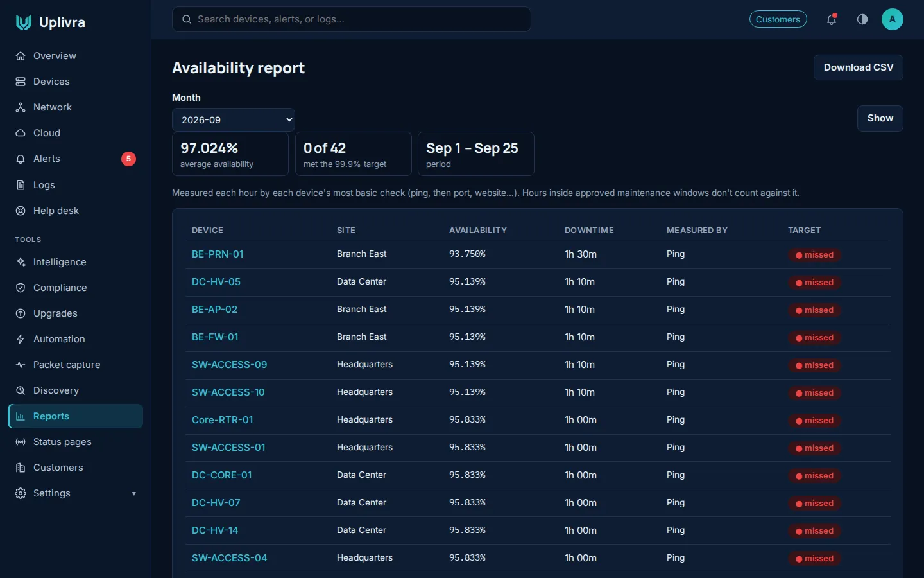Click the 97.024% average availability card
The height and width of the screenshot is (578, 924).
pyautogui.click(x=230, y=154)
